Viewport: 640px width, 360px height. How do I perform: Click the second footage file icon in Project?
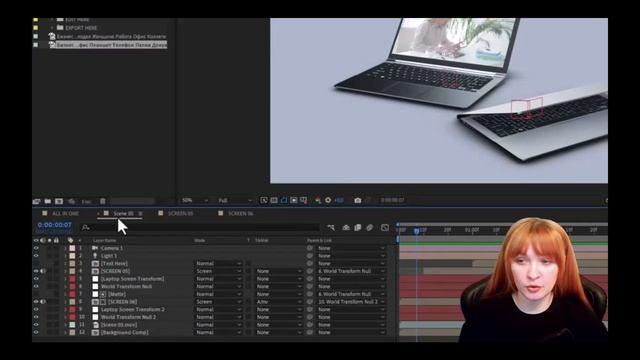(x=52, y=44)
